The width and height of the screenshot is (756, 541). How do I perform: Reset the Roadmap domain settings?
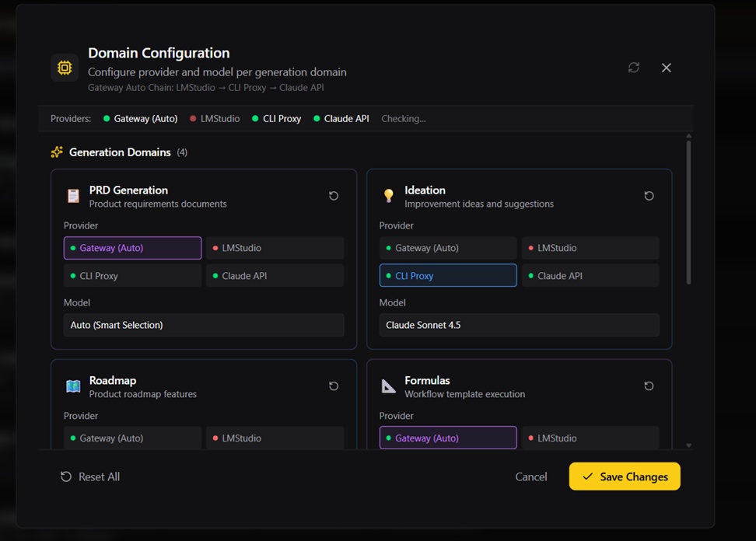click(334, 386)
